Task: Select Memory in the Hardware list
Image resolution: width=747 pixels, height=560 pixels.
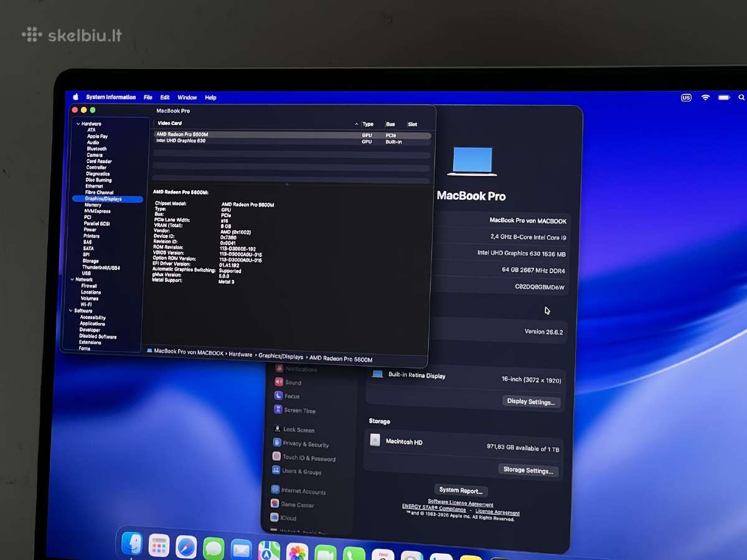Action: [93, 205]
